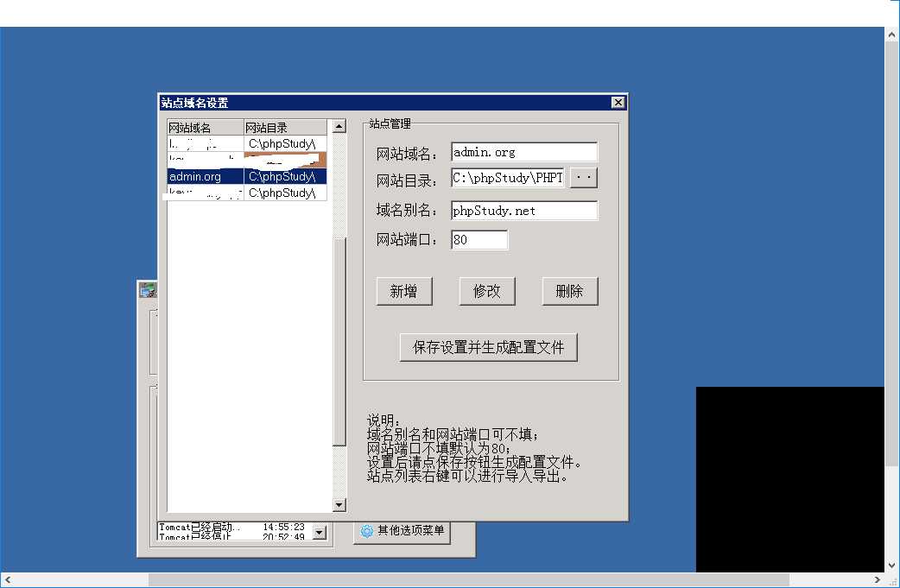Viewport: 900px width, 588px height.
Task: Click the horizontal scrollbar left arrow
Action: (8, 580)
